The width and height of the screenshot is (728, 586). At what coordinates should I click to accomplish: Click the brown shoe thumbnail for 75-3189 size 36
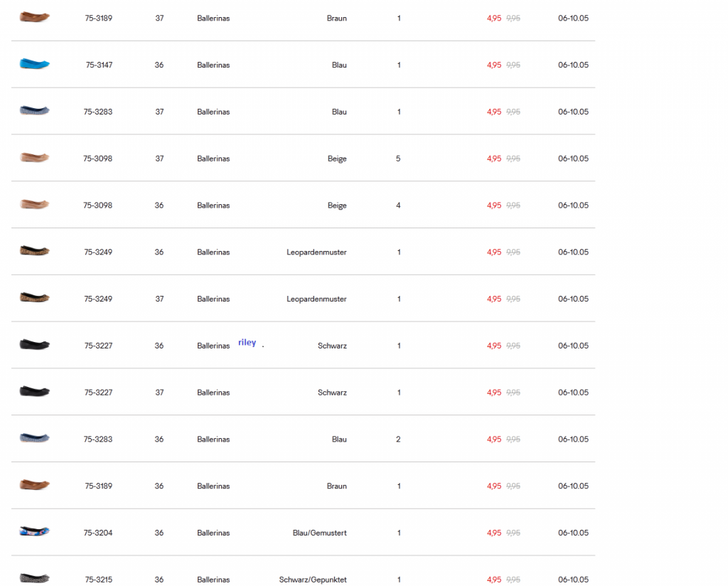click(34, 485)
